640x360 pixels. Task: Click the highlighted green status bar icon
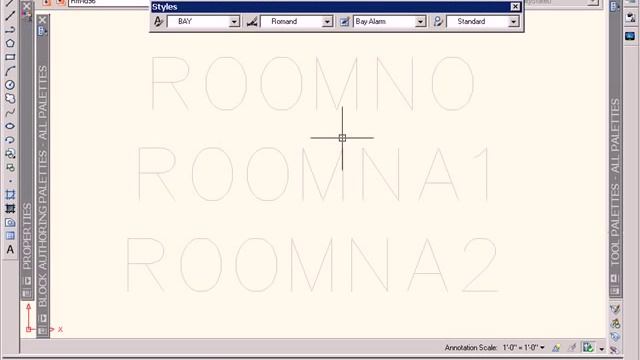point(588,347)
